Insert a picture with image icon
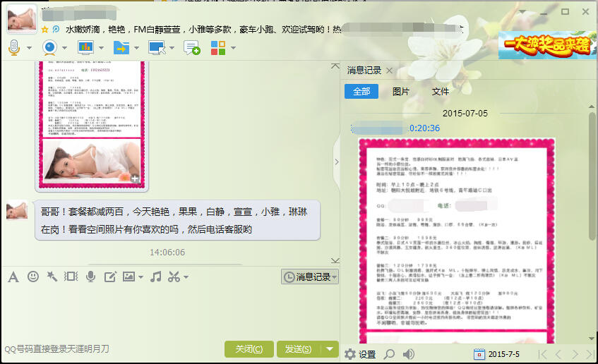Viewport: 598px width, 364px height. click(x=128, y=277)
